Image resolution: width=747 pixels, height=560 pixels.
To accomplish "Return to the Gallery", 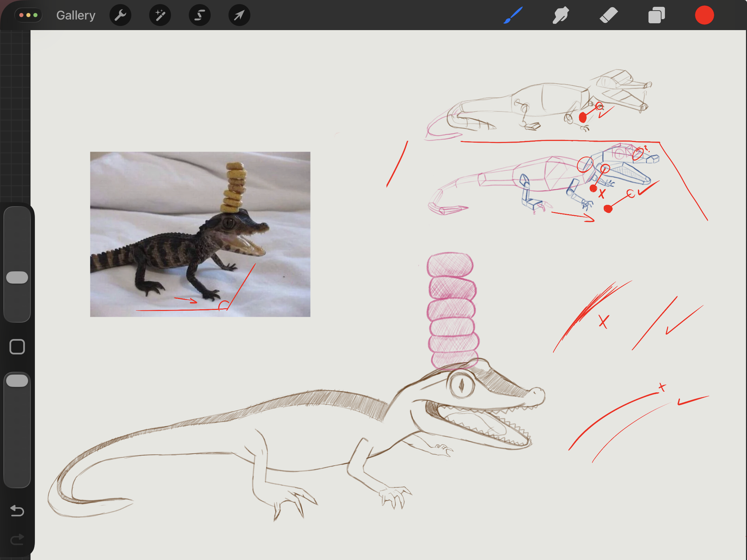I will (x=76, y=15).
